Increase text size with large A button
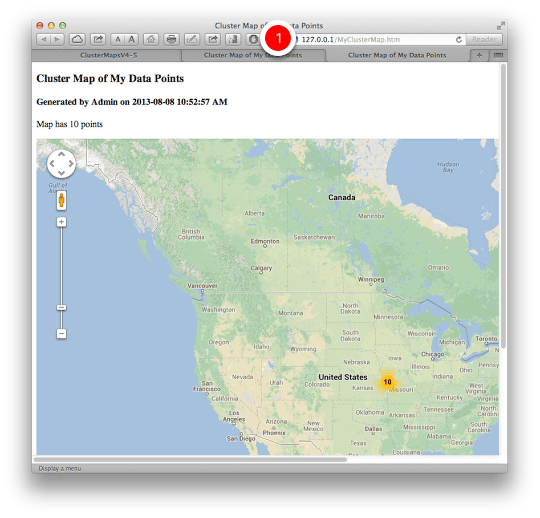Image resolution: width=540 pixels, height=518 pixels. 132,40
